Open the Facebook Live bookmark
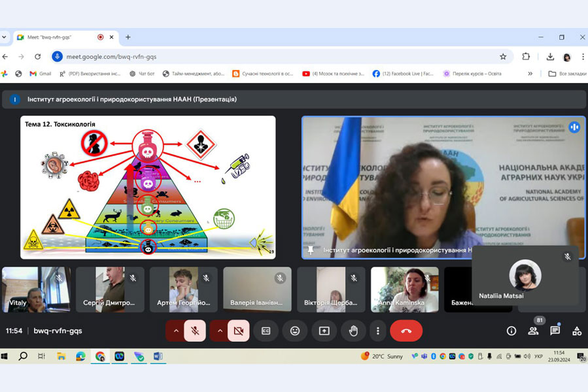The width and height of the screenshot is (588, 392). (403, 74)
